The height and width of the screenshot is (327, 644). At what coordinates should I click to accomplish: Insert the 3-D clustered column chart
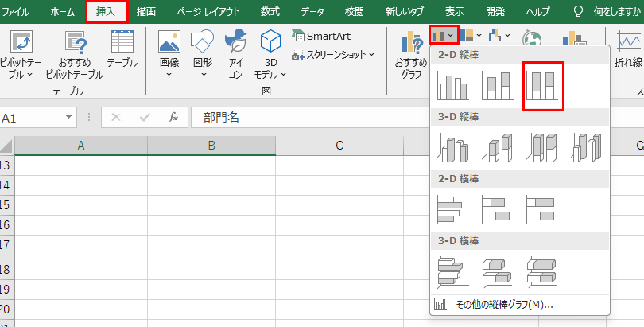[454, 147]
